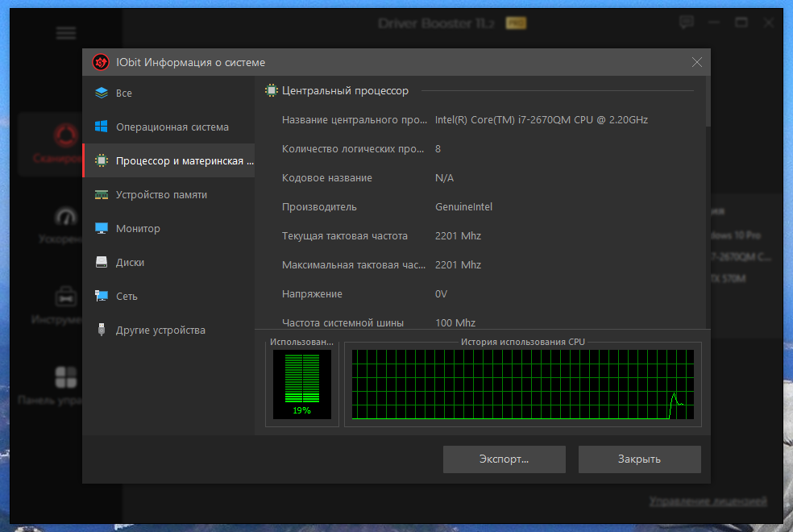
Task: Click the CPU usage 19% gauge
Action: [x=302, y=384]
